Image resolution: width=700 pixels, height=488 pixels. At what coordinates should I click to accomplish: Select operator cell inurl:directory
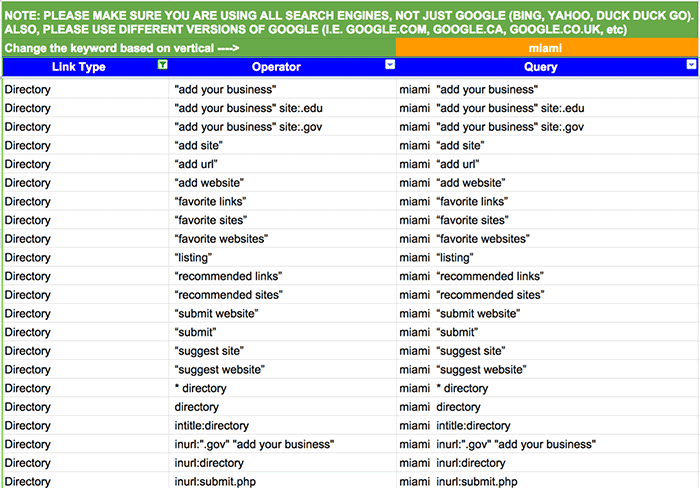pyautogui.click(x=283, y=463)
